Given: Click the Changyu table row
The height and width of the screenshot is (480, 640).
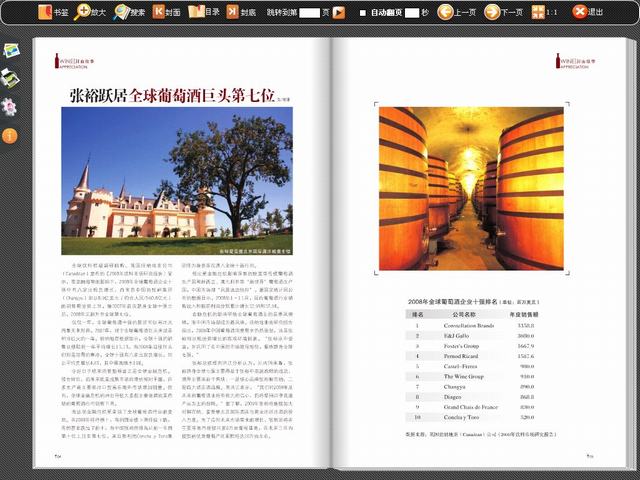Looking at the screenshot, I should tap(472, 387).
